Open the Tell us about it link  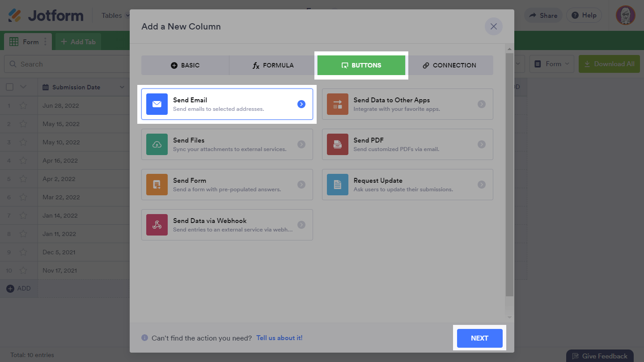[x=279, y=338]
